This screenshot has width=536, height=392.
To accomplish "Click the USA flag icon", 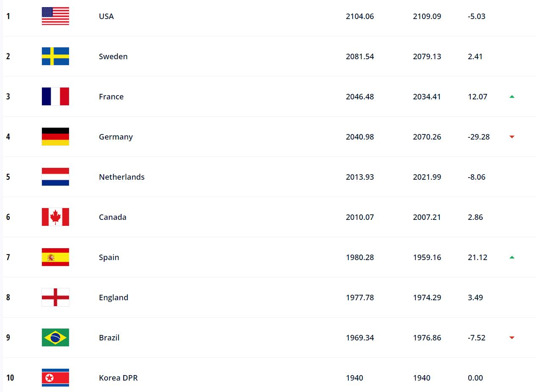I will [x=55, y=16].
